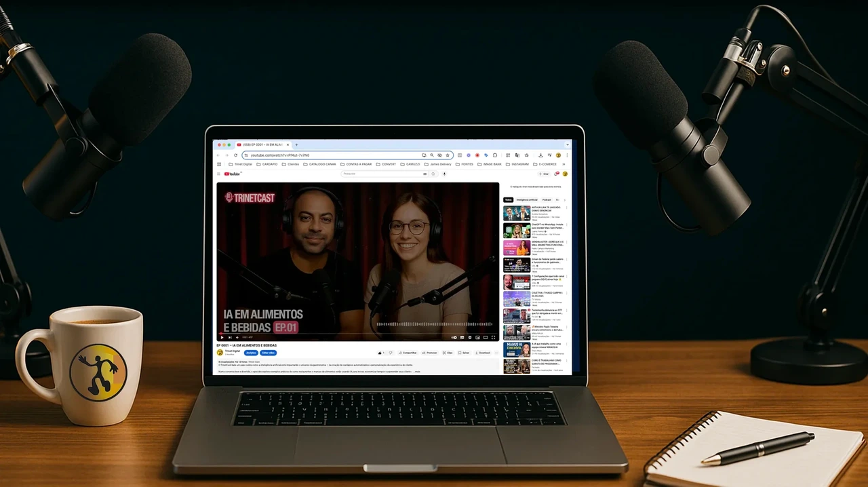This screenshot has height=487, width=868.
Task: Click the Download button below video
Action: click(483, 353)
